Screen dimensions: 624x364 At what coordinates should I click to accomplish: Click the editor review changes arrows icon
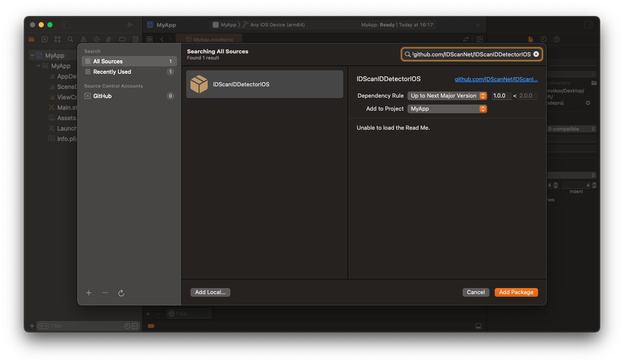coord(466,39)
